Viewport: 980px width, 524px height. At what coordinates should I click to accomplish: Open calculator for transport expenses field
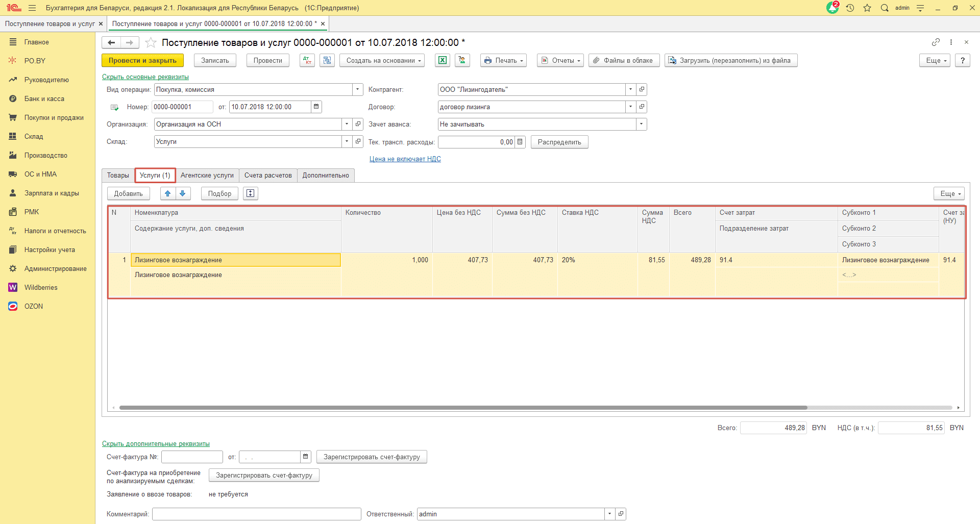[520, 142]
